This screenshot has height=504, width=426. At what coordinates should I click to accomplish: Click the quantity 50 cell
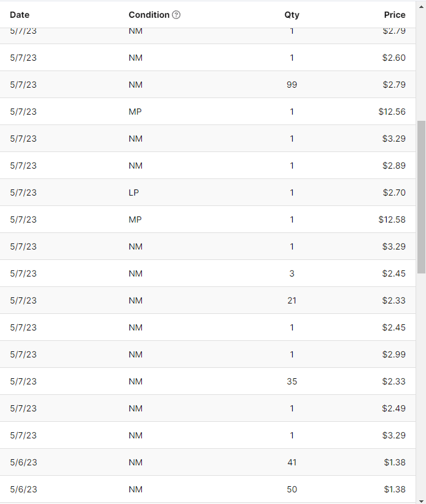click(292, 489)
